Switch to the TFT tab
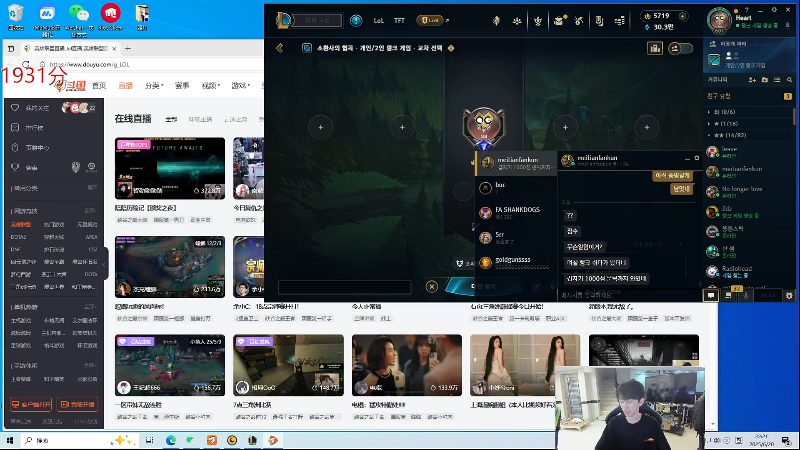Viewport: 800px width, 450px height. tap(399, 20)
